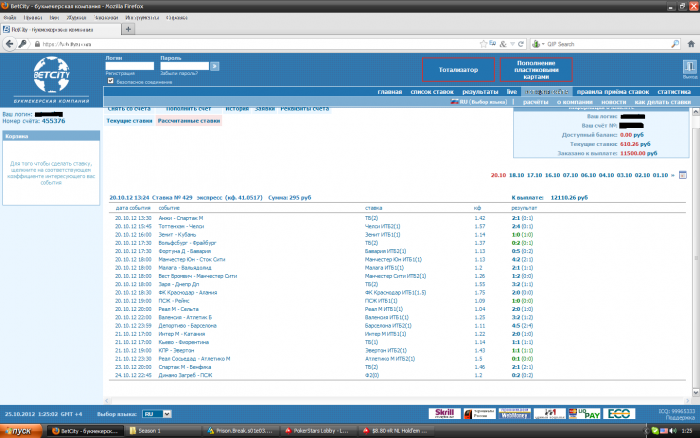
Task: Open как делать ставки link
Action: click(662, 102)
